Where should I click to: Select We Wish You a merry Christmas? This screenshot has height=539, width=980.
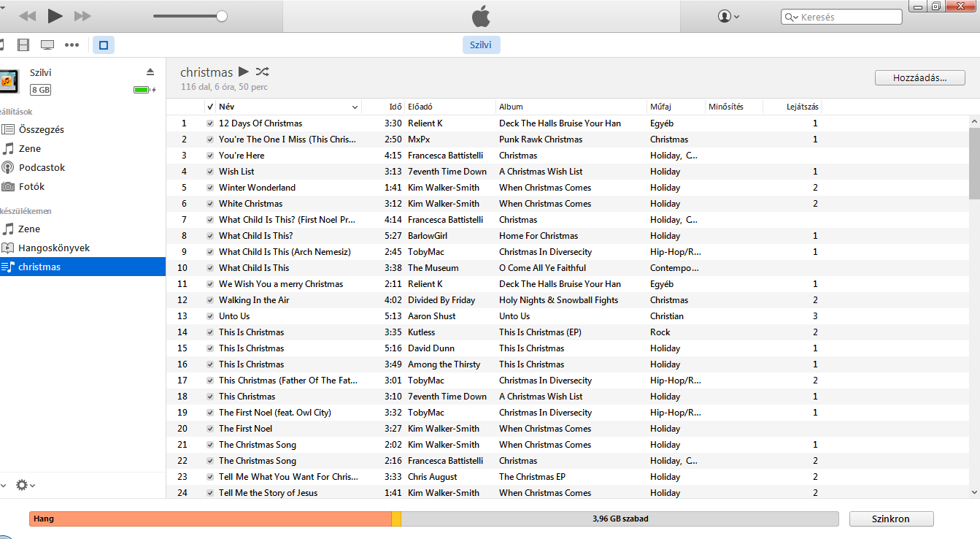point(281,284)
